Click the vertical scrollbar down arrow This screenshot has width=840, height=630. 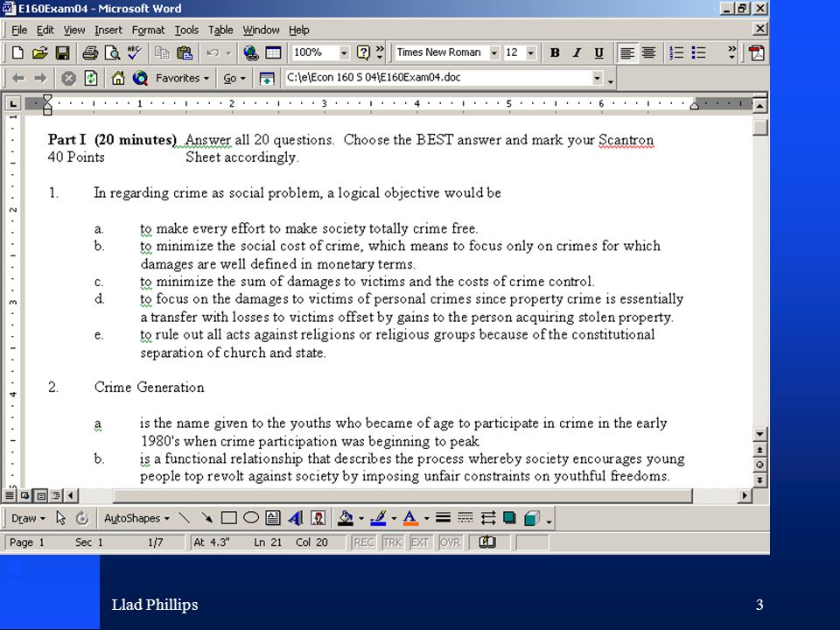point(759,433)
